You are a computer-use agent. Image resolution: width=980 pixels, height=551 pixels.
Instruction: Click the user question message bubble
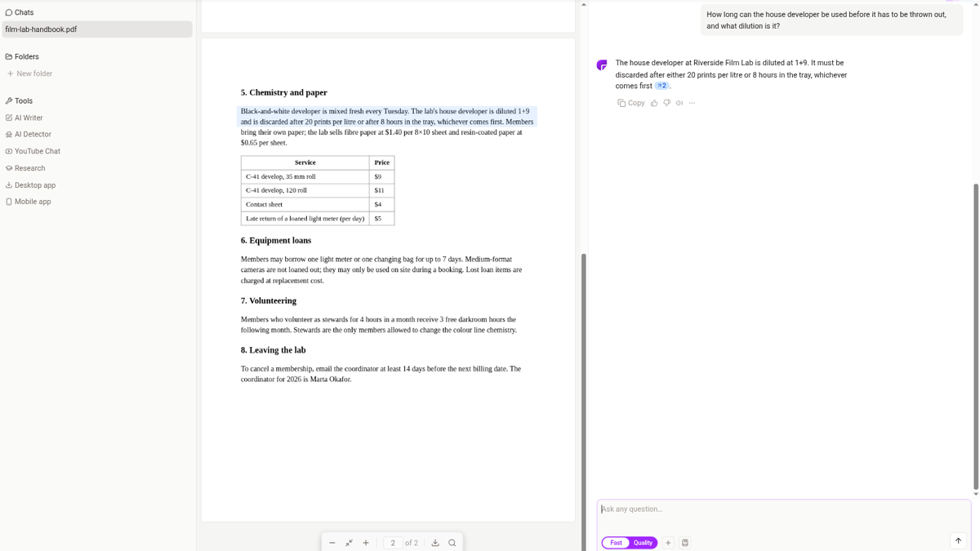pyautogui.click(x=831, y=20)
